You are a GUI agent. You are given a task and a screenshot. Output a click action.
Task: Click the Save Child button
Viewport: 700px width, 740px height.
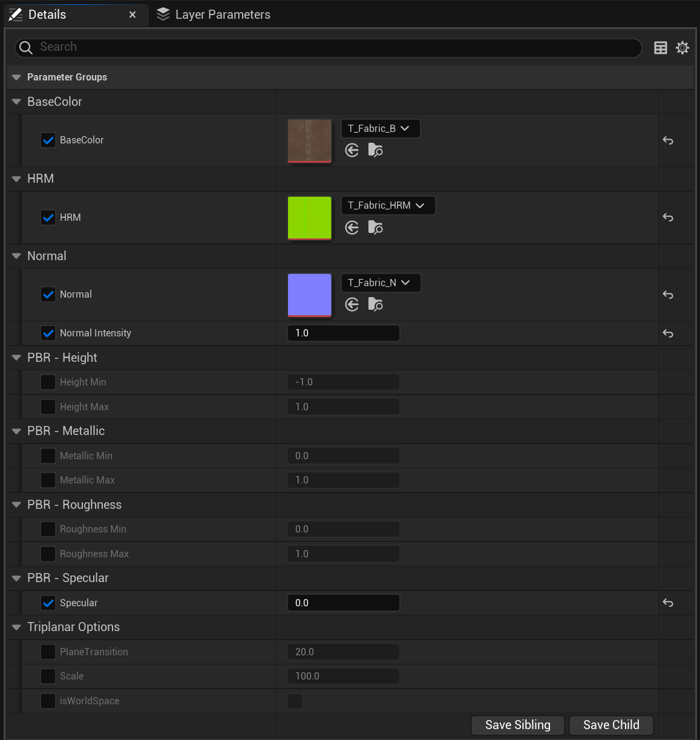coord(610,725)
